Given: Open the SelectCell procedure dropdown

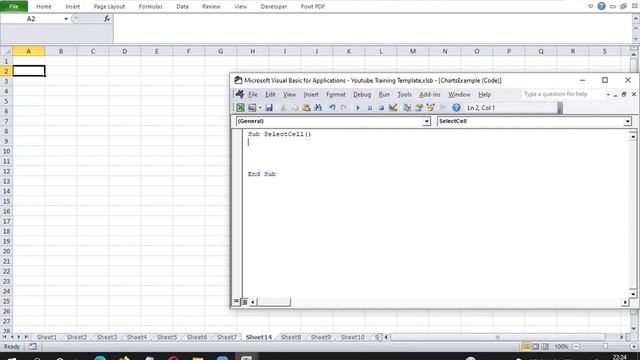Looking at the screenshot, I should pyautogui.click(x=627, y=121).
